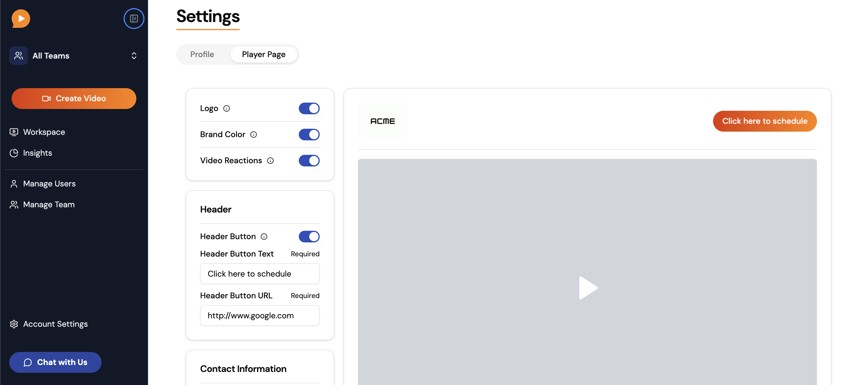
Task: Play the preview video
Action: [587, 288]
